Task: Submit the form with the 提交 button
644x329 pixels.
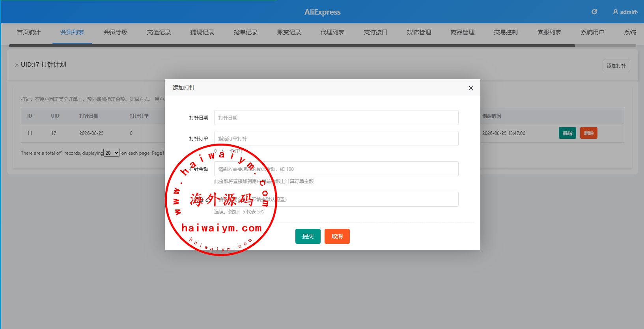Action: tap(308, 236)
